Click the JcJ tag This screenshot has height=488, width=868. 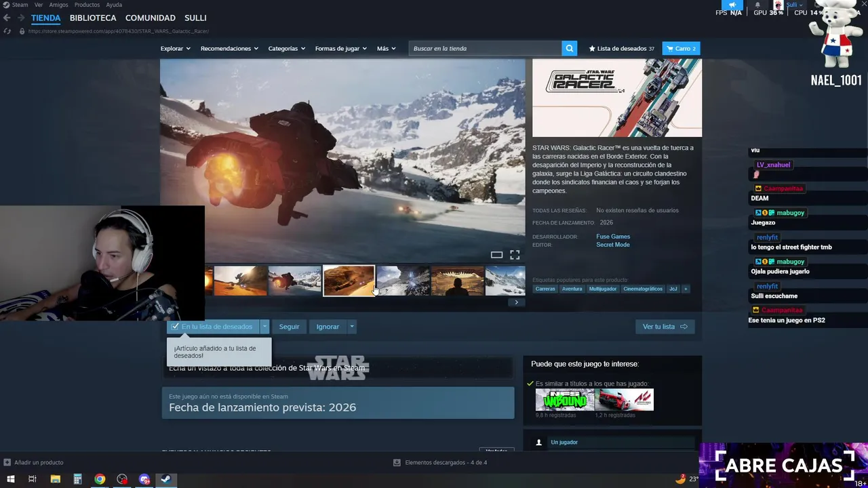(673, 289)
